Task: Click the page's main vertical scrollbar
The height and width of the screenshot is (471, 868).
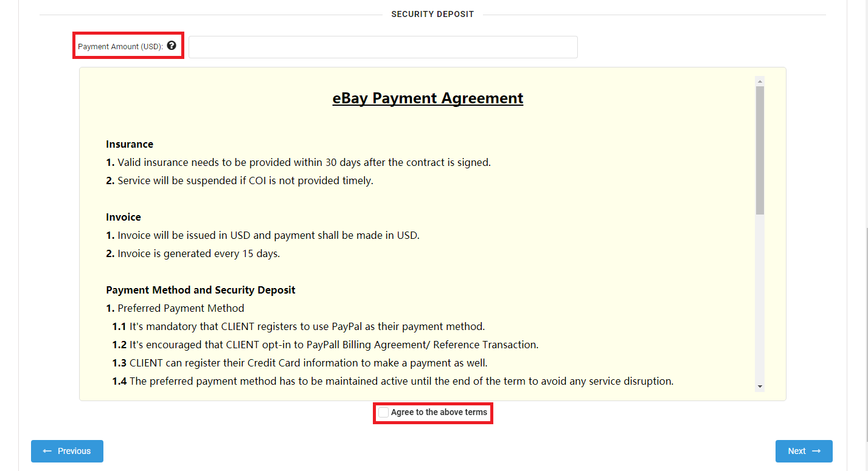Action: 864,334
